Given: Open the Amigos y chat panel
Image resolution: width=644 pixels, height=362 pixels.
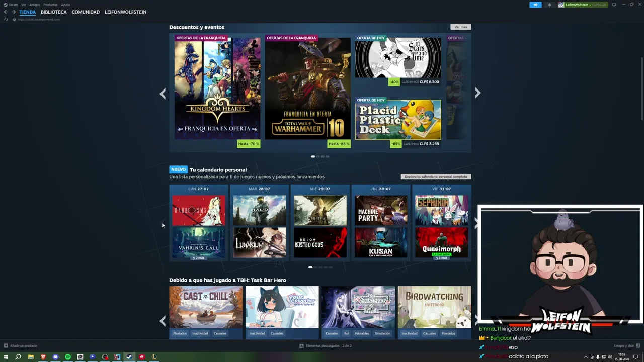Looking at the screenshot, I should [x=626, y=346].
